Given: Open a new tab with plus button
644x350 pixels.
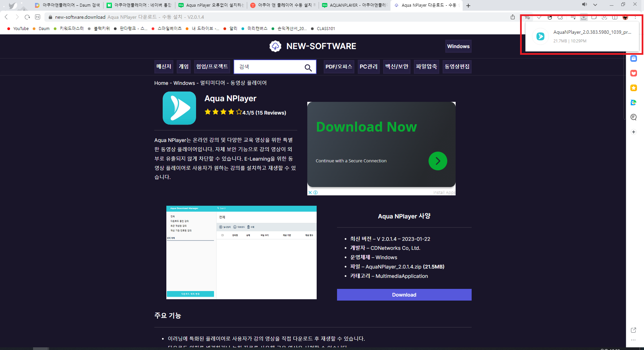Looking at the screenshot, I should point(468,5).
